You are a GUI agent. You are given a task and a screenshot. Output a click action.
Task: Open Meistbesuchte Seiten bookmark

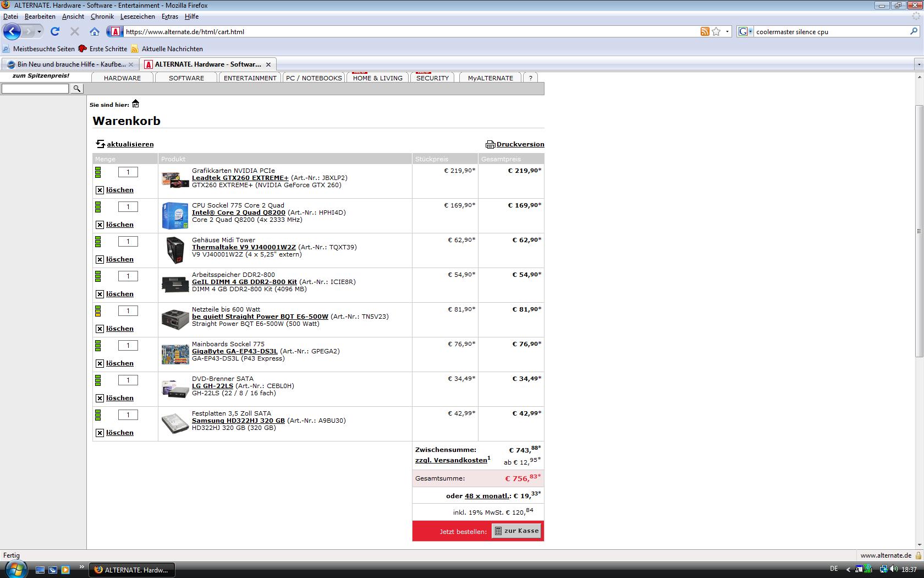tap(39, 49)
